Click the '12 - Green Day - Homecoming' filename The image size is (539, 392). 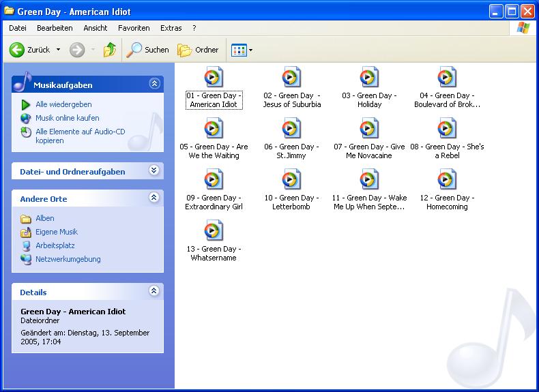click(x=447, y=202)
